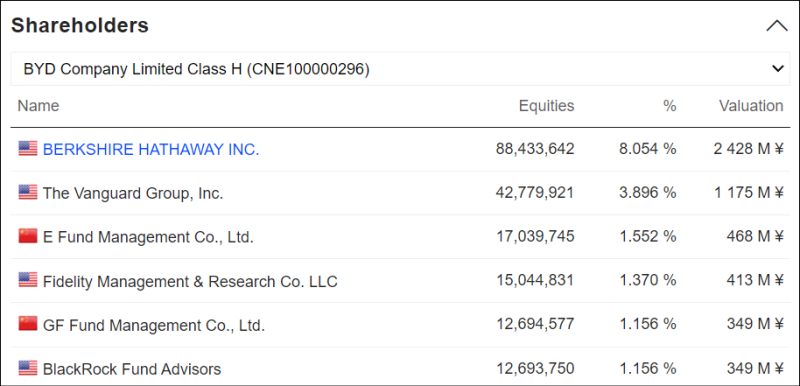800x386 pixels.
Task: Click BlackRock's 1.156 % percentage
Action: [648, 368]
